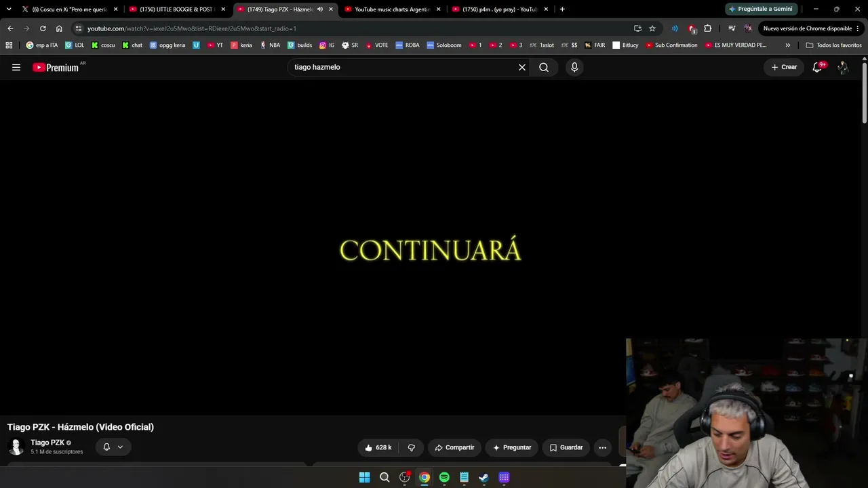868x488 pixels.
Task: Open a new browser tab
Action: pos(562,9)
